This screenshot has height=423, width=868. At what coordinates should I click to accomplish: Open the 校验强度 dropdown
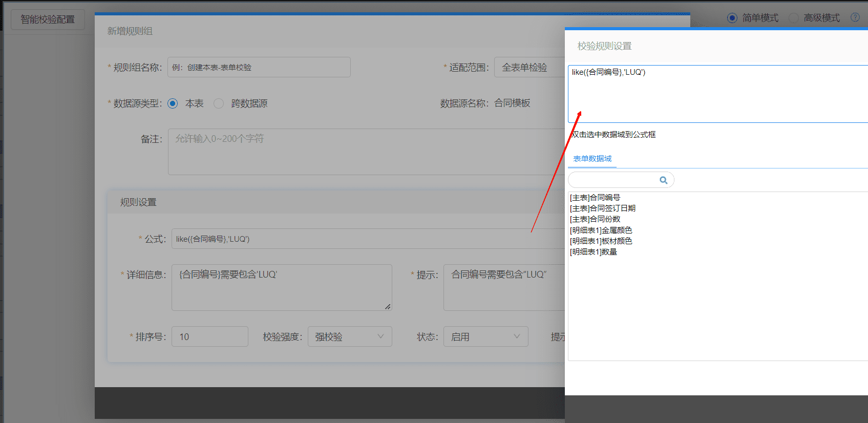[350, 336]
